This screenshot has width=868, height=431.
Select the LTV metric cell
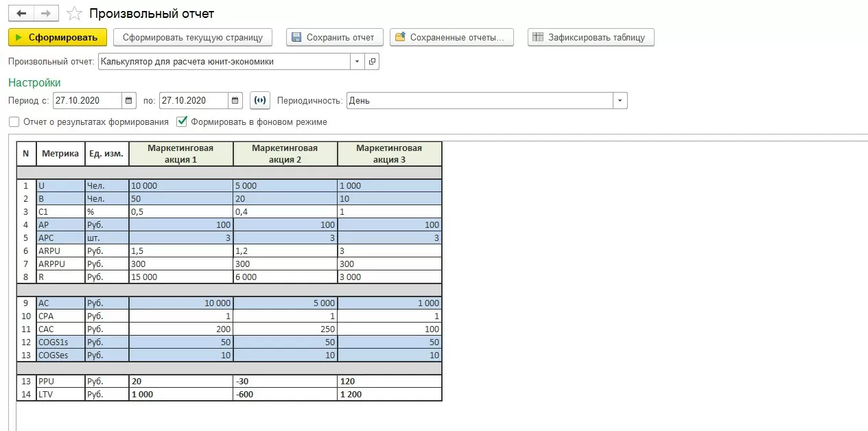(x=60, y=395)
